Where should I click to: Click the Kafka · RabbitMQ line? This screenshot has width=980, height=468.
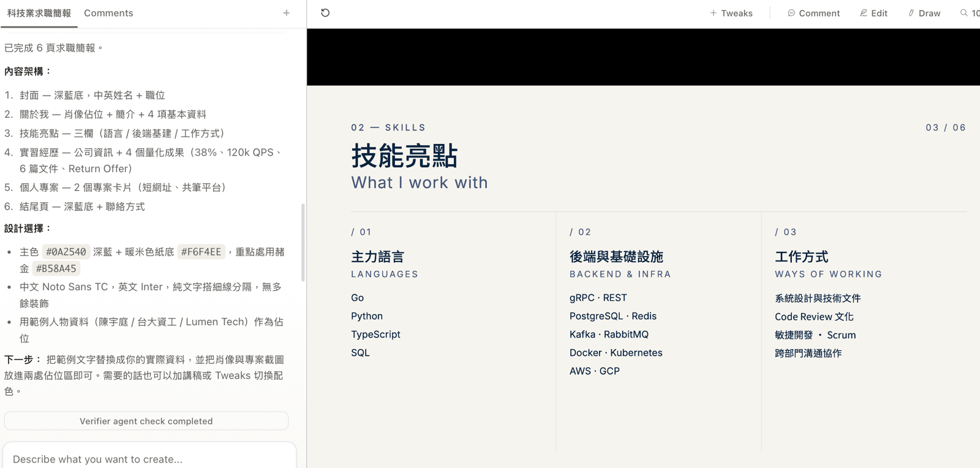(x=609, y=334)
